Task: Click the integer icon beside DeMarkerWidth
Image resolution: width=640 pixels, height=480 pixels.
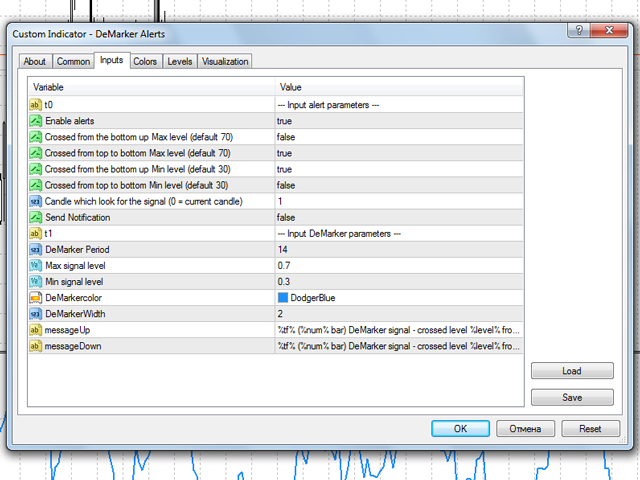Action: coord(36,313)
